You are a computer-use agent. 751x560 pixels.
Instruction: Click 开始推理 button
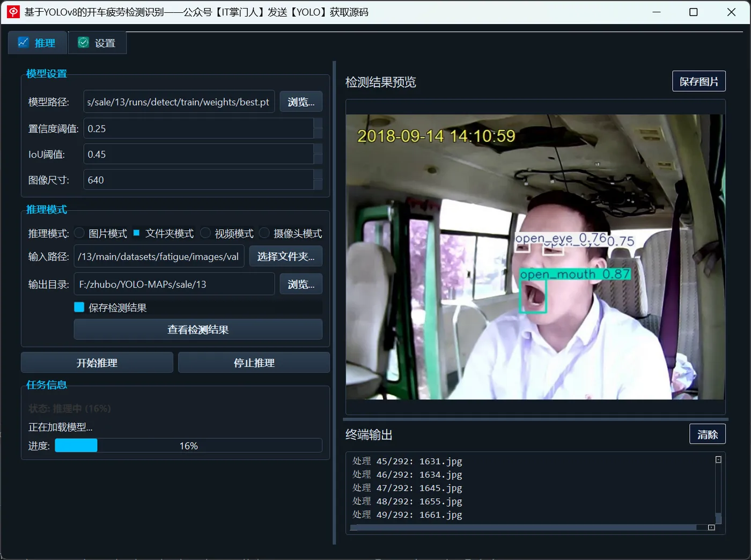coord(97,363)
